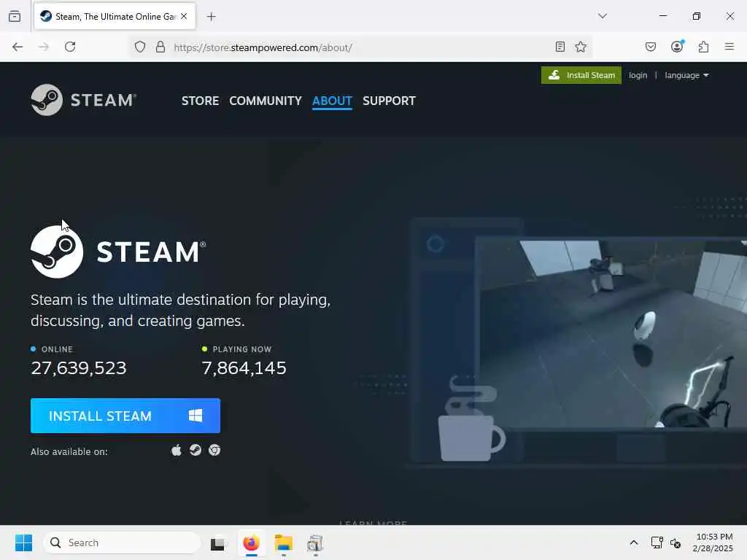The height and width of the screenshot is (560, 747).
Task: Click the green Install Steam header button
Action: coord(581,75)
